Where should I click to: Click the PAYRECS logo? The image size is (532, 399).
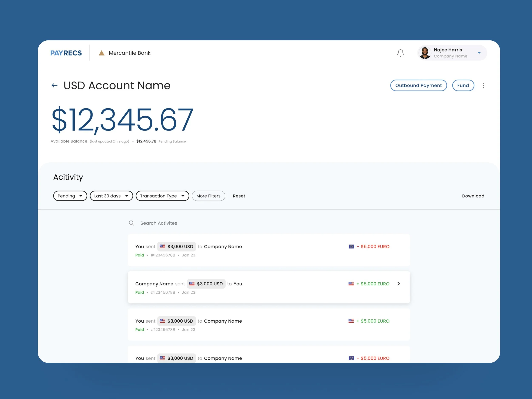(66, 53)
